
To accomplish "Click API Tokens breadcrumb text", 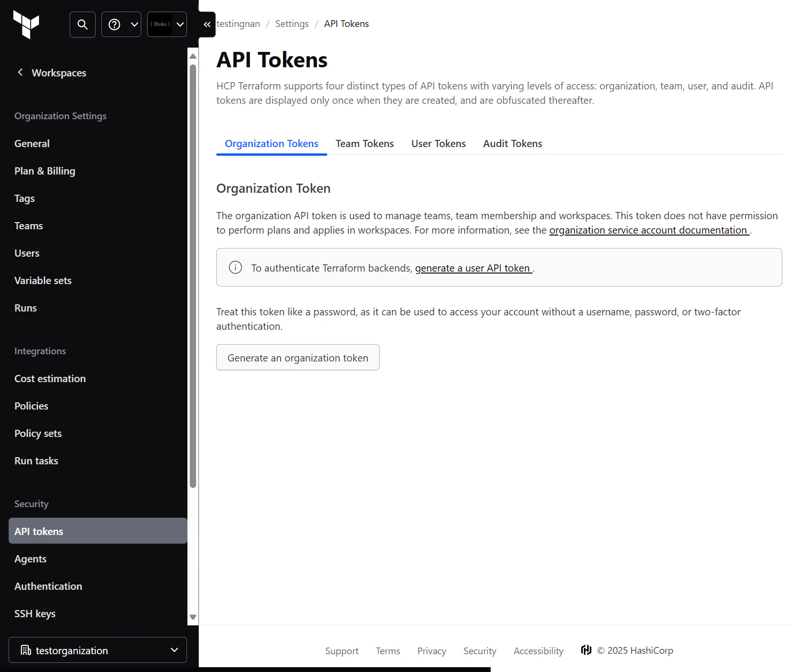I will click(x=346, y=24).
